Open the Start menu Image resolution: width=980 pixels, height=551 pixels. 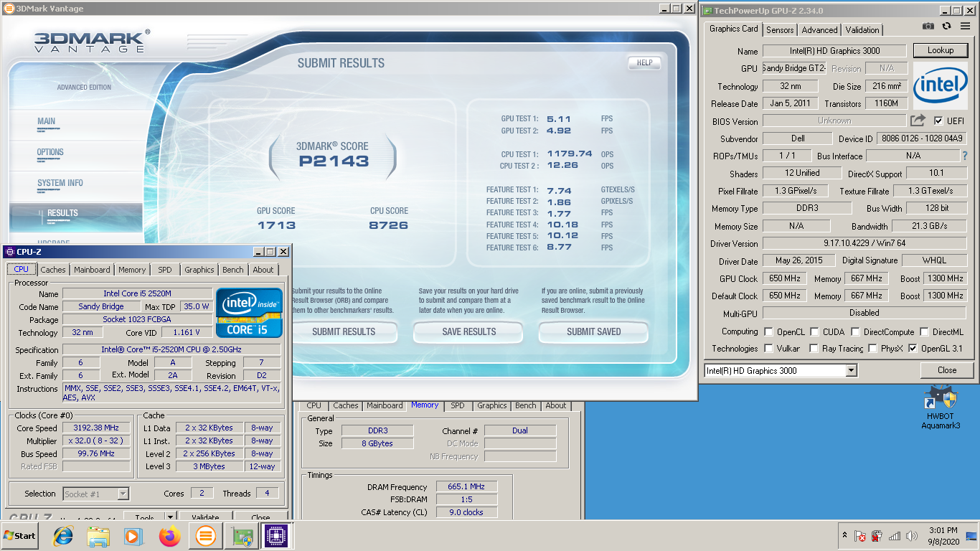point(19,536)
